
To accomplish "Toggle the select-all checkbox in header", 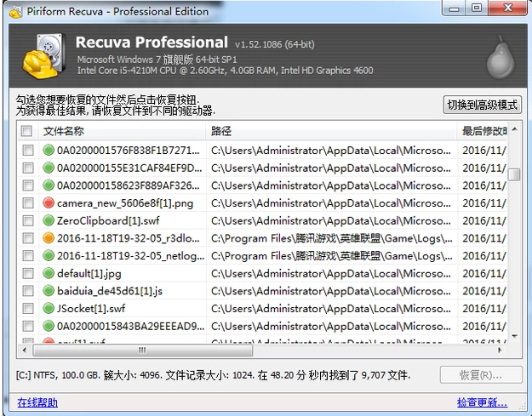I will [26, 131].
